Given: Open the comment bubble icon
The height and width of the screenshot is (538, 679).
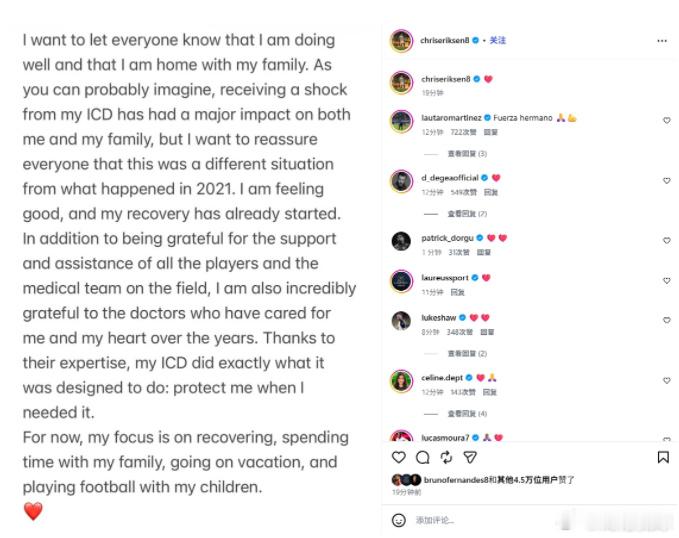Looking at the screenshot, I should tap(423, 457).
